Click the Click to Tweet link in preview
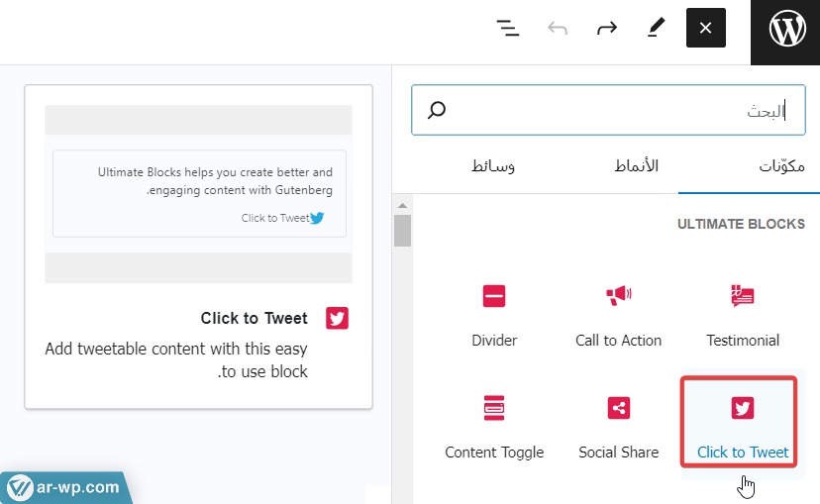The height and width of the screenshot is (504, 820). coord(275,218)
